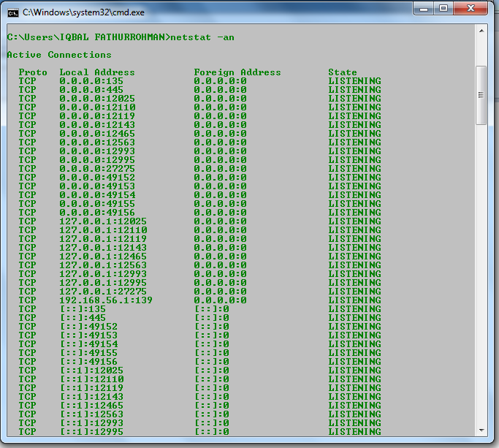Click local address 0.0.0.0:135
The height and width of the screenshot is (448, 499).
(91, 81)
